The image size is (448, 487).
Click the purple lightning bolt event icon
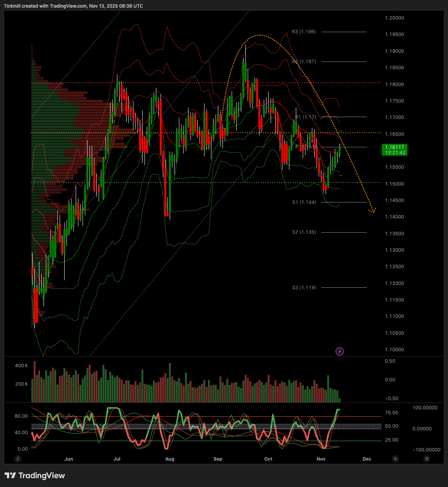339,351
